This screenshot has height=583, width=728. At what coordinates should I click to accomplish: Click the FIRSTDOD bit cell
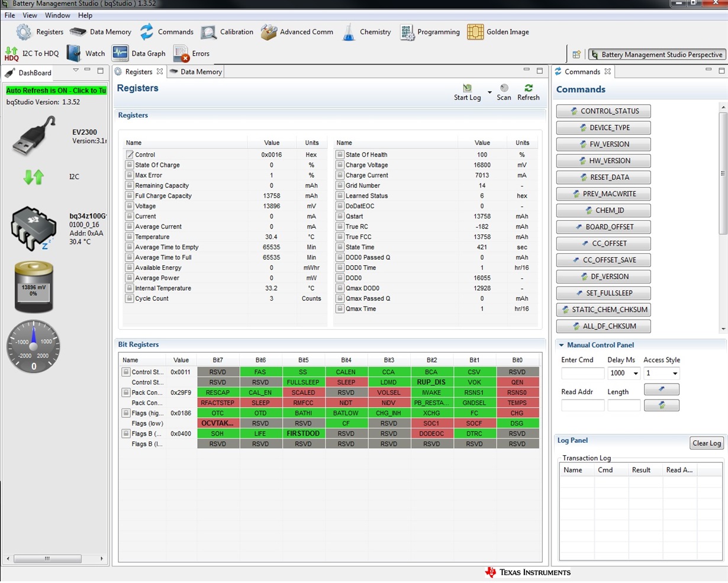tap(303, 434)
